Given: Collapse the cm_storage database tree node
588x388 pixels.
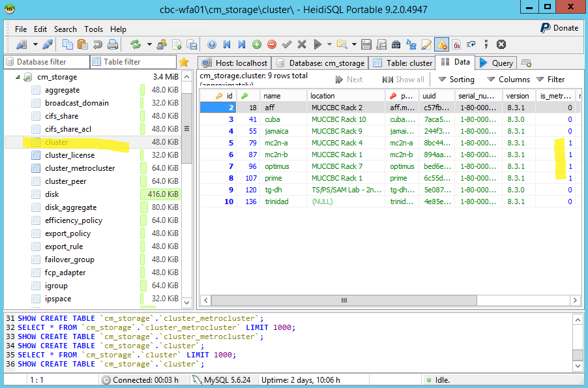Looking at the screenshot, I should (17, 77).
